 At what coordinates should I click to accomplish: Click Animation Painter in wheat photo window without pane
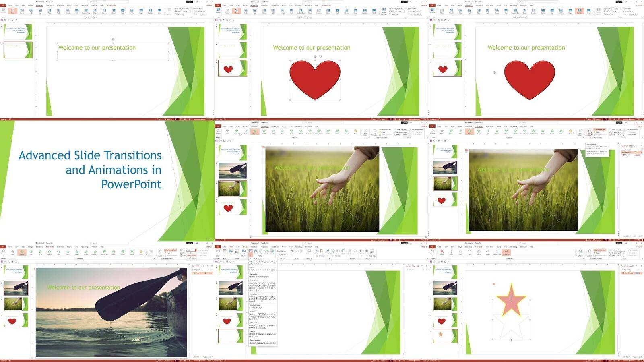coord(385,135)
